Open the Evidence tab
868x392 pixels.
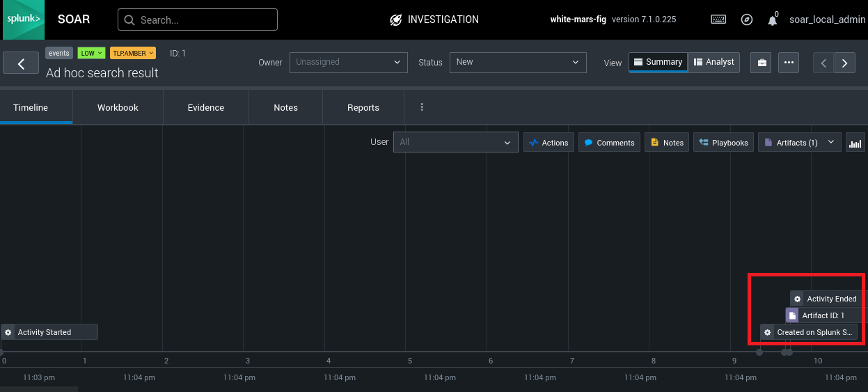tap(206, 108)
